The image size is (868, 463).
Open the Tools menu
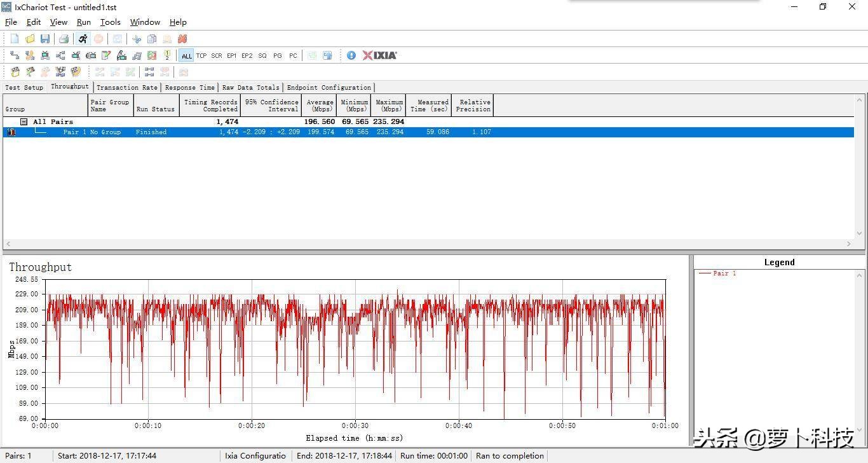[110, 22]
